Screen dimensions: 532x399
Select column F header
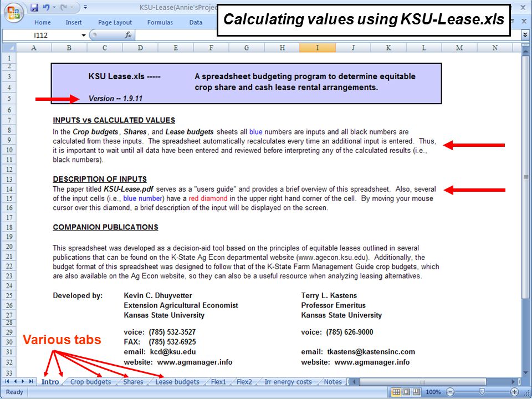coord(211,48)
